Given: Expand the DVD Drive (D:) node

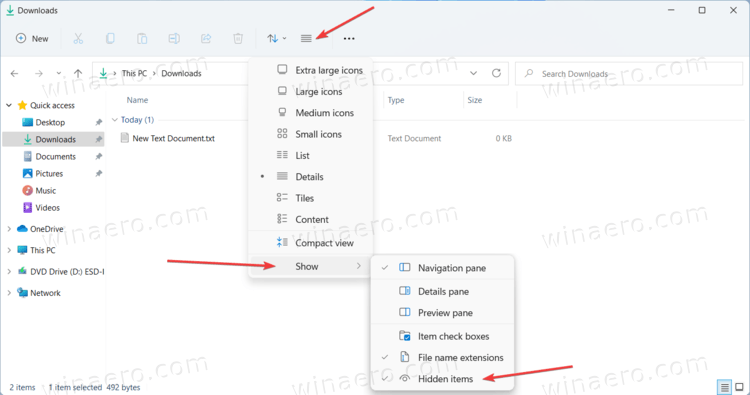Looking at the screenshot, I should [x=9, y=272].
